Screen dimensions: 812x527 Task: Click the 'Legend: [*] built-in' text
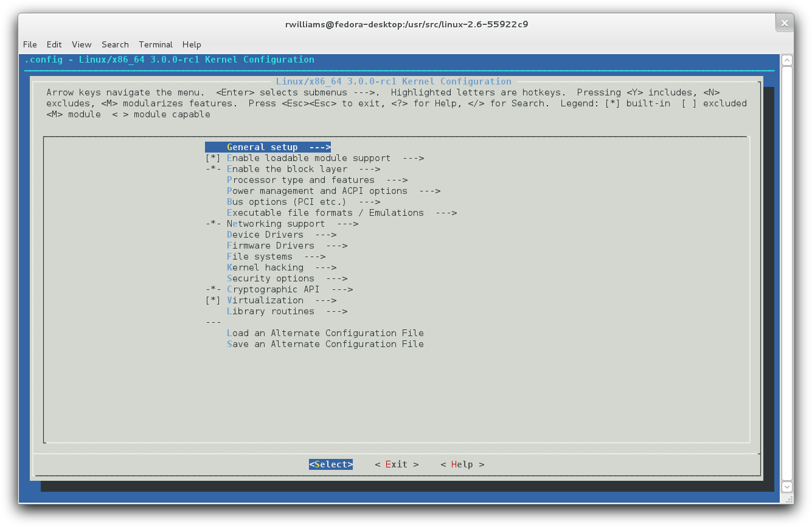(616, 103)
